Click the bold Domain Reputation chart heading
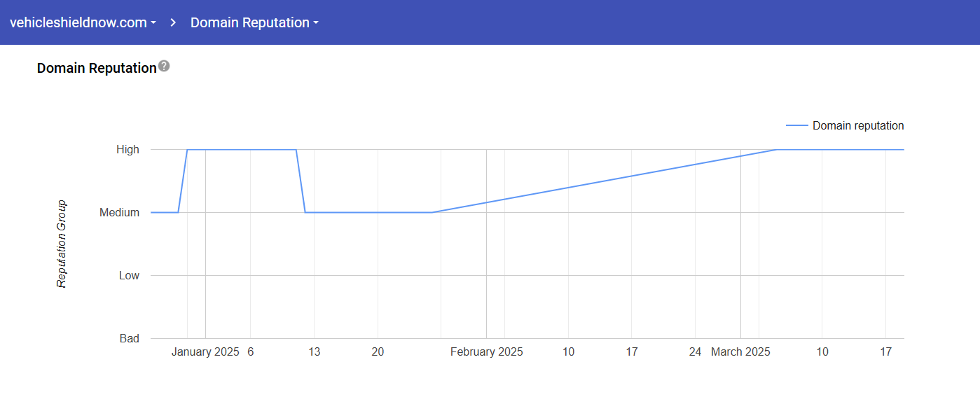The width and height of the screenshot is (980, 418). point(97,68)
